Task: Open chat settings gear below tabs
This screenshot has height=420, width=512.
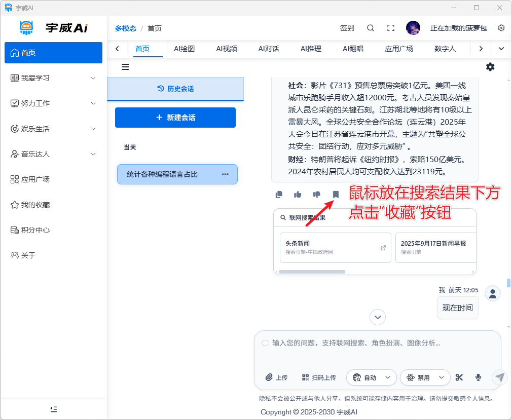Action: 490,67
